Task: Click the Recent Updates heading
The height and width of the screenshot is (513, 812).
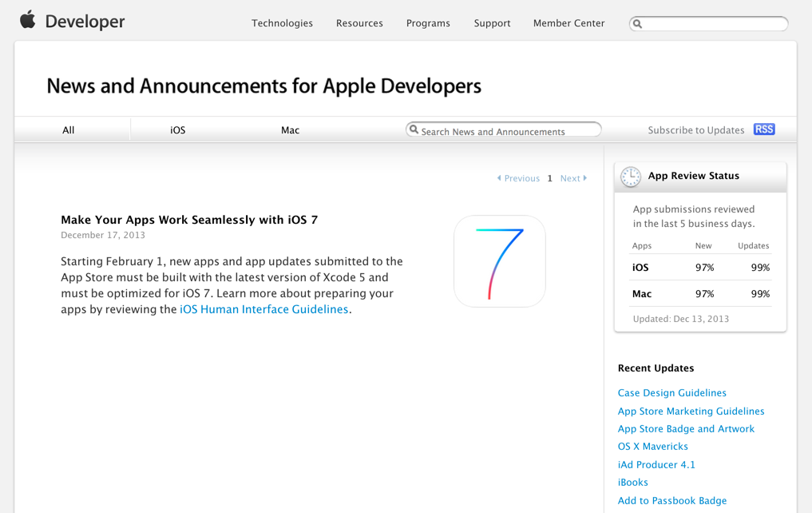Action: [x=656, y=368]
